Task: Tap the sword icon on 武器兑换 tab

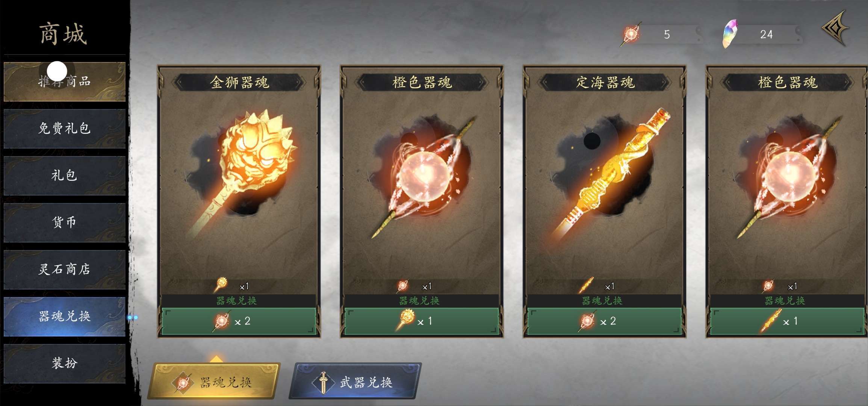Action: pos(323,383)
